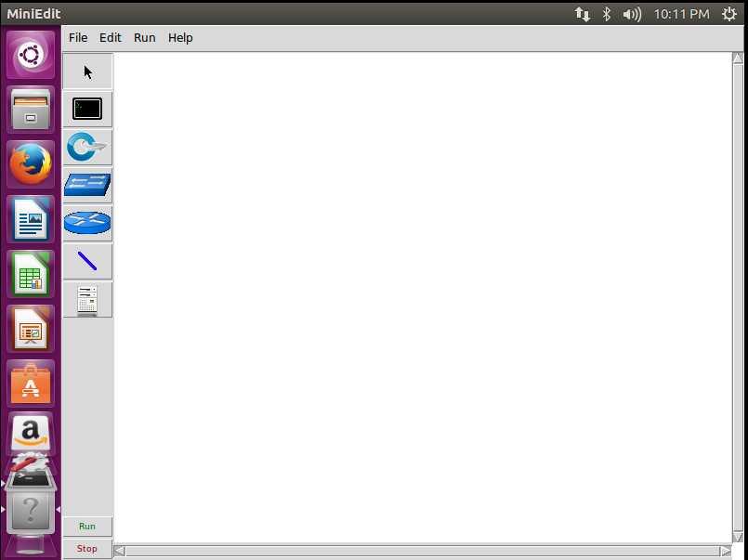Click the horizontal scrollbar left arrow
Screen dimensions: 748x560
tap(119, 552)
